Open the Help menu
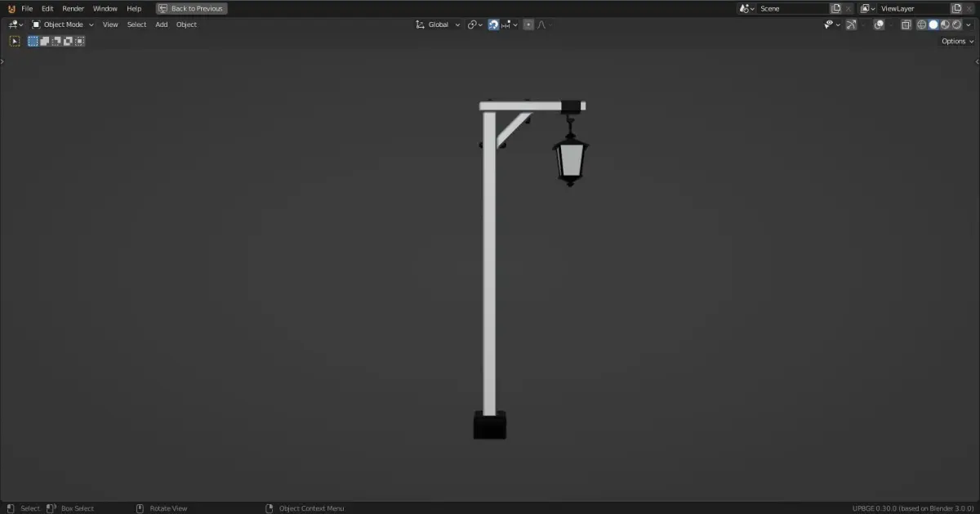 (x=134, y=8)
